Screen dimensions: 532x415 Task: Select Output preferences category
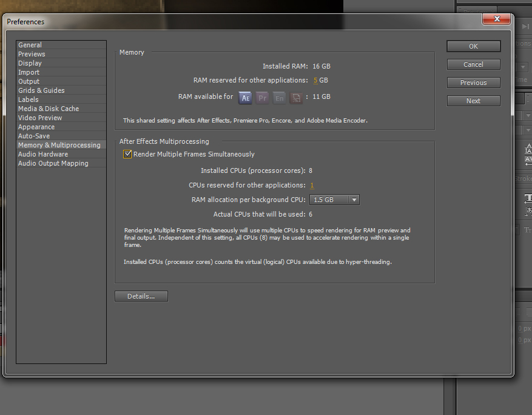tap(61, 81)
